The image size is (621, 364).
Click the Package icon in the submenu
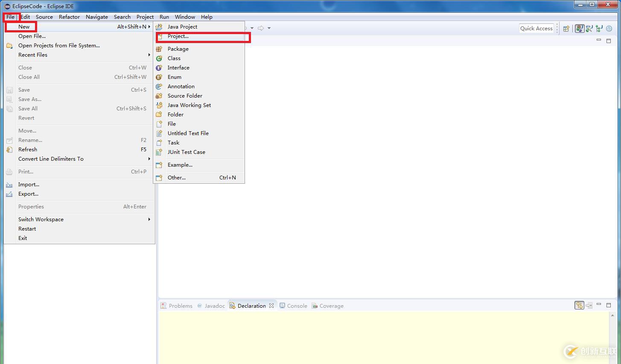(159, 49)
